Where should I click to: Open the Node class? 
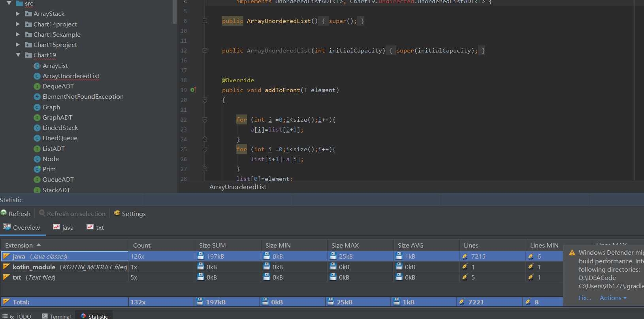pos(51,159)
